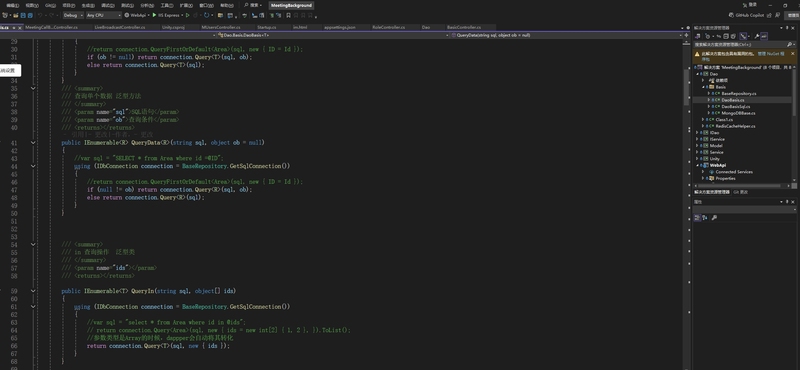Collapse the Dao project node

pos(697,74)
